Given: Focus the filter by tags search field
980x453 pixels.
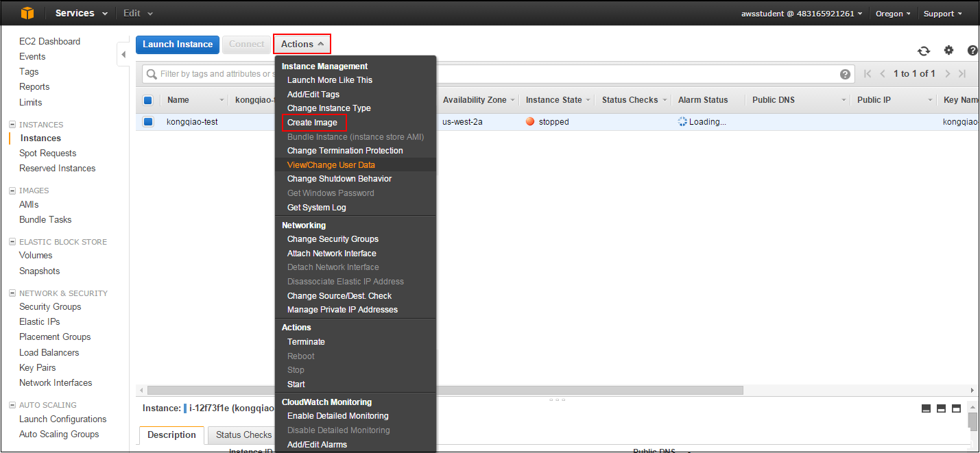Looking at the screenshot, I should (498, 74).
